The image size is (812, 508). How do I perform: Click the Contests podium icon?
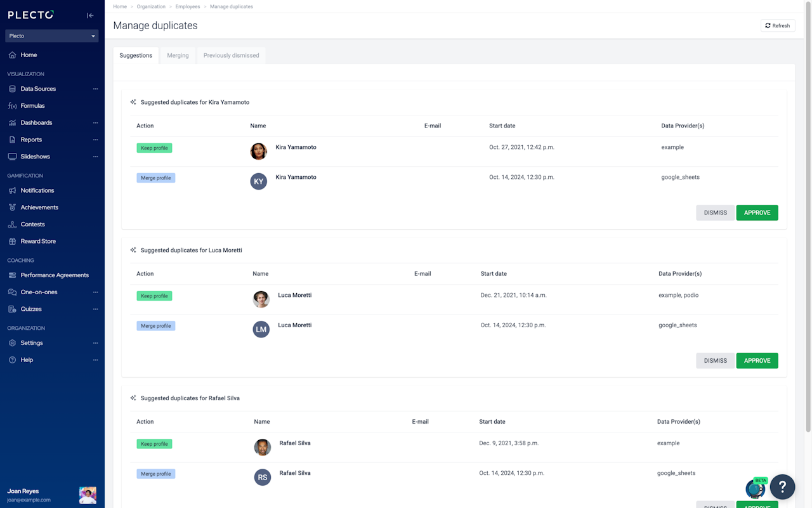(x=12, y=225)
